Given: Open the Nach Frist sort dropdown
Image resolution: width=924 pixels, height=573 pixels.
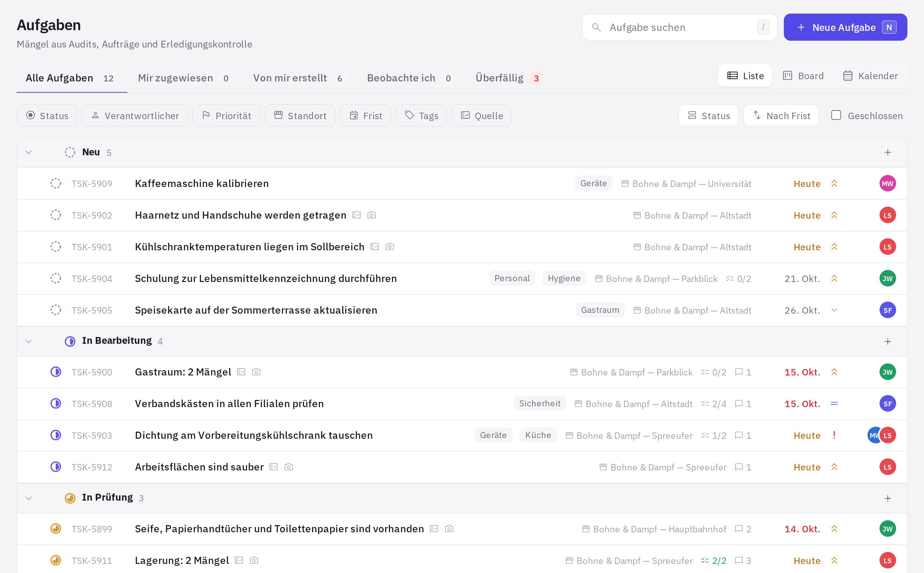Looking at the screenshot, I should pos(781,116).
